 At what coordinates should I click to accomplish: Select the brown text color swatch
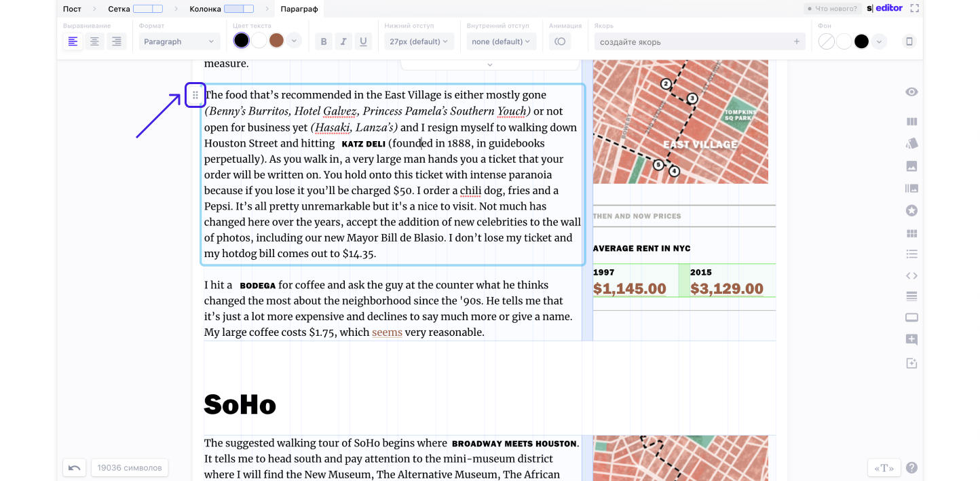pyautogui.click(x=276, y=41)
